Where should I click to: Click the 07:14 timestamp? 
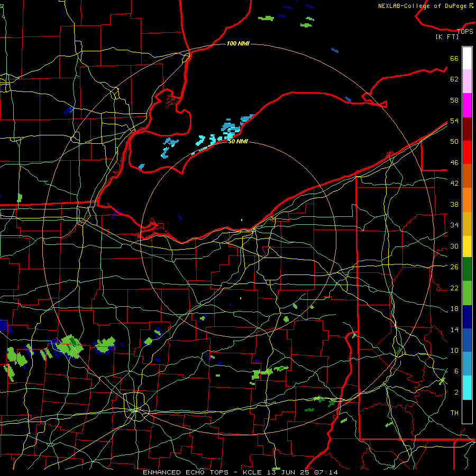pos(326,472)
